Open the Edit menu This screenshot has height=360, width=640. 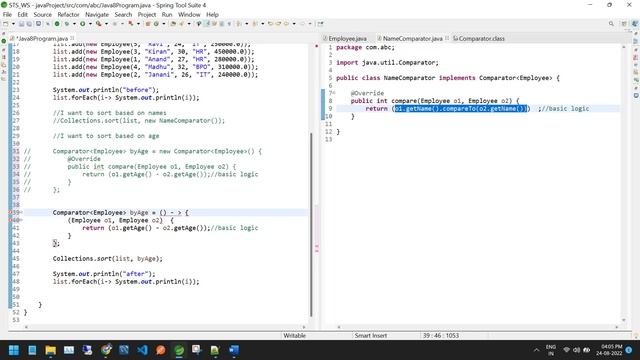pyautogui.click(x=22, y=14)
